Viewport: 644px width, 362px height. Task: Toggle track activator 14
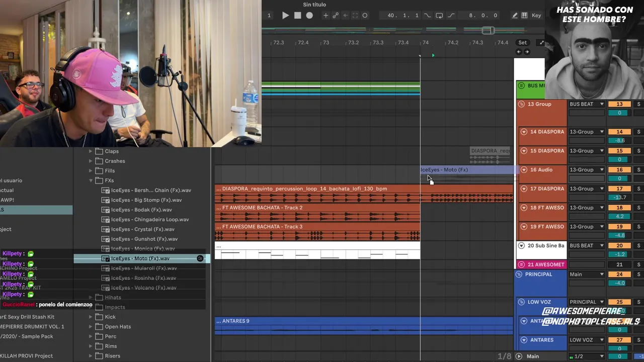point(619,132)
